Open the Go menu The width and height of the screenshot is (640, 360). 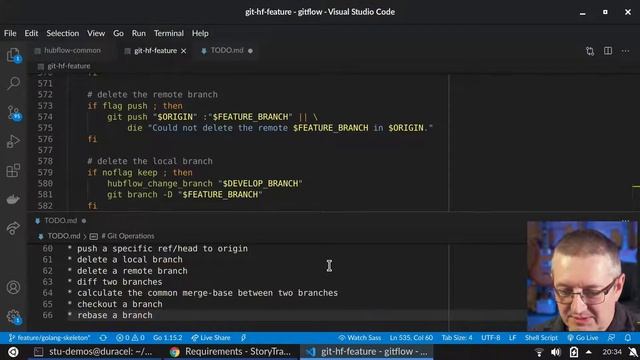point(118,33)
